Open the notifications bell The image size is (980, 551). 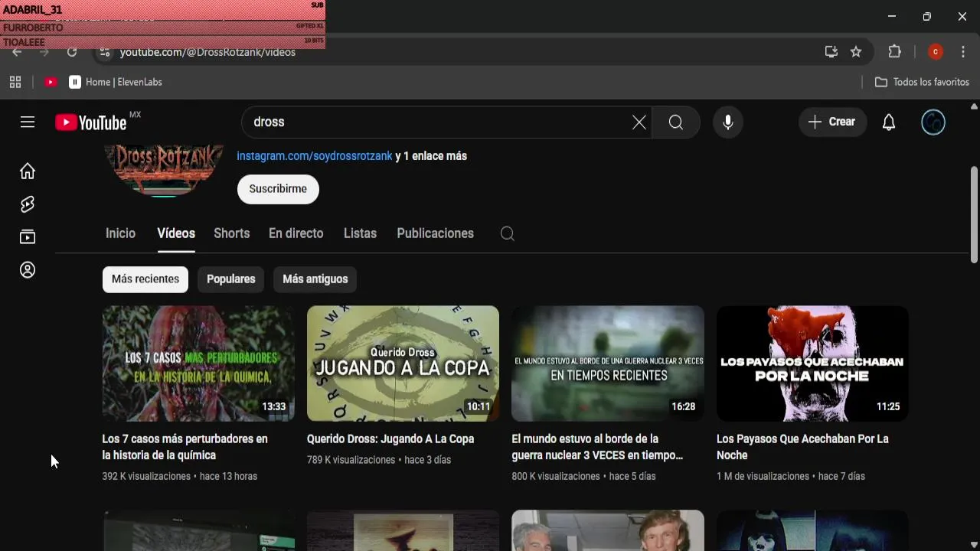point(889,122)
